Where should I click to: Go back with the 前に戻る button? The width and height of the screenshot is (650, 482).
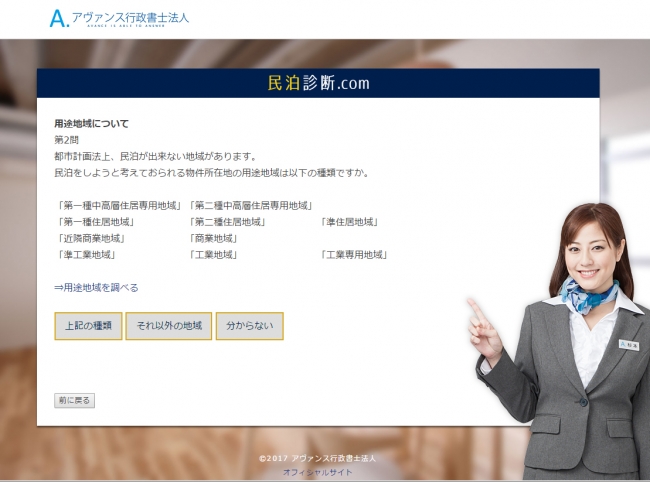click(x=74, y=400)
